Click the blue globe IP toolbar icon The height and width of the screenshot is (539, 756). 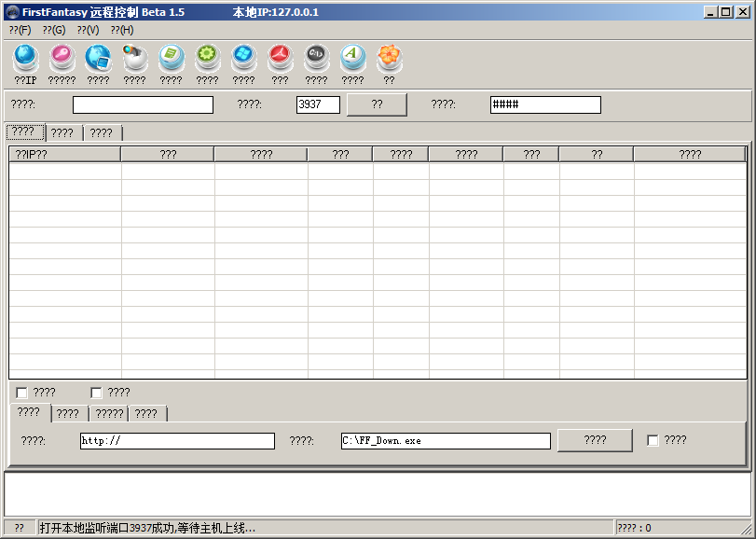point(25,58)
